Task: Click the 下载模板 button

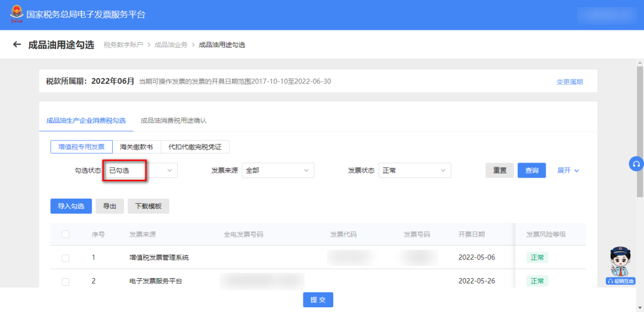Action: coord(148,206)
